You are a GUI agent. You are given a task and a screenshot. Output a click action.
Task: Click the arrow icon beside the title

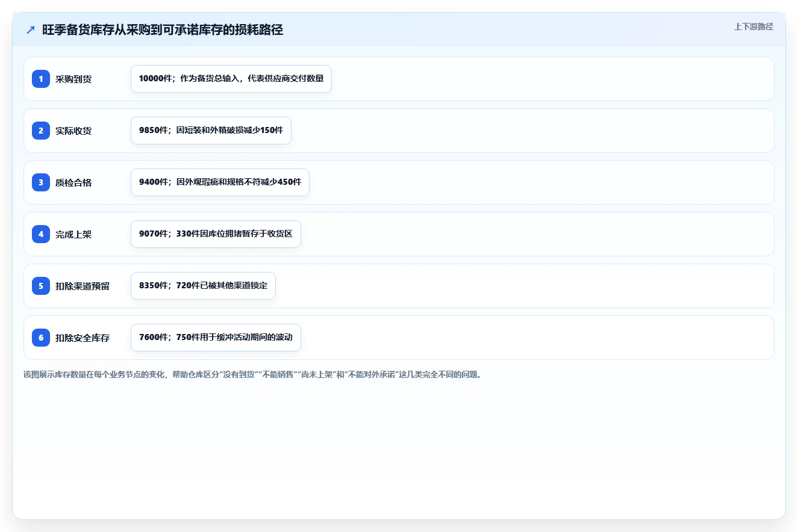click(31, 30)
